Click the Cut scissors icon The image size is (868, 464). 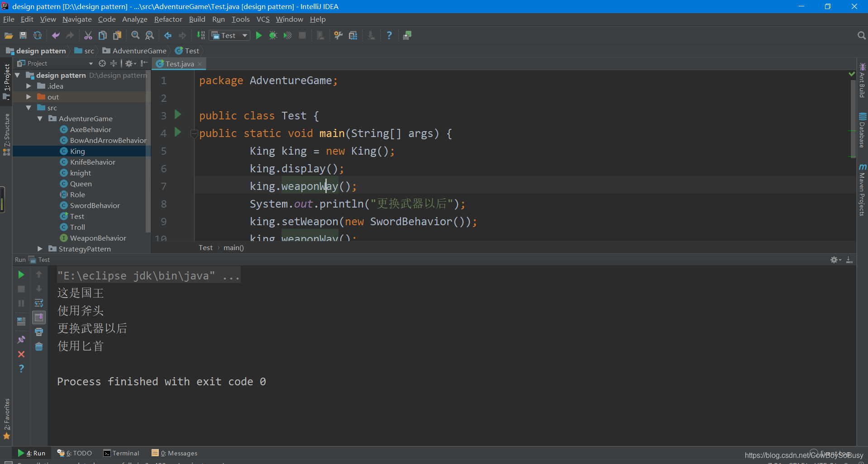(x=88, y=35)
